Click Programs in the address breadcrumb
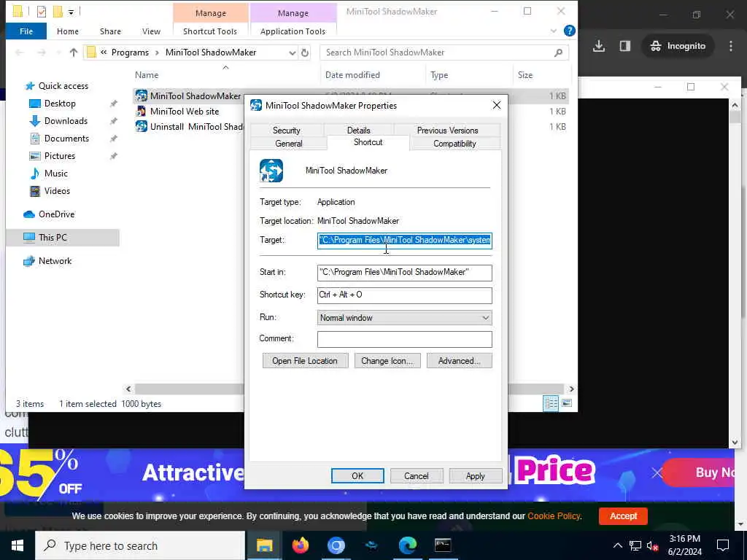Viewport: 747px width, 560px height. pos(130,52)
